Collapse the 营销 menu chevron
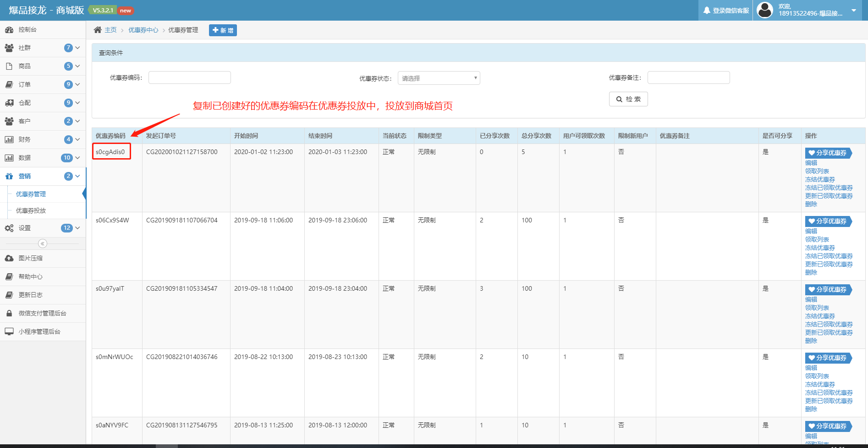868x448 pixels. point(77,176)
